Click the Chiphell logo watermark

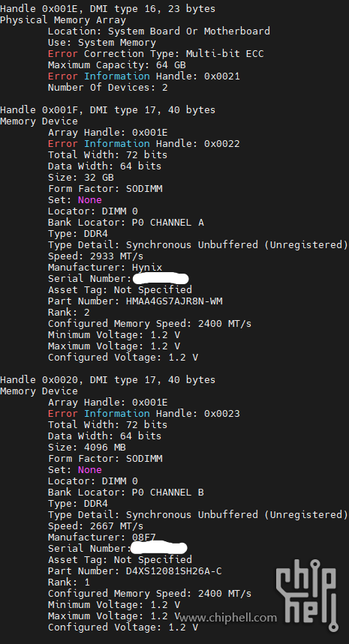click(307, 595)
